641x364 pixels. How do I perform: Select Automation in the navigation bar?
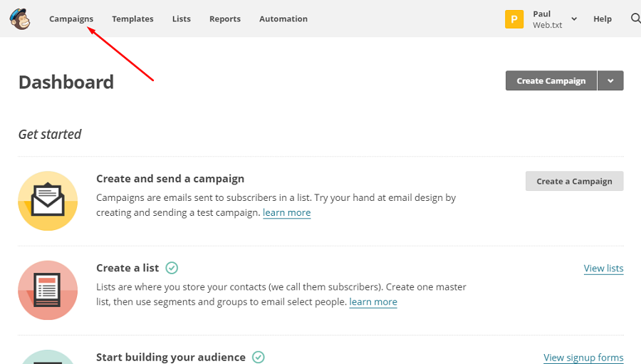pos(283,19)
